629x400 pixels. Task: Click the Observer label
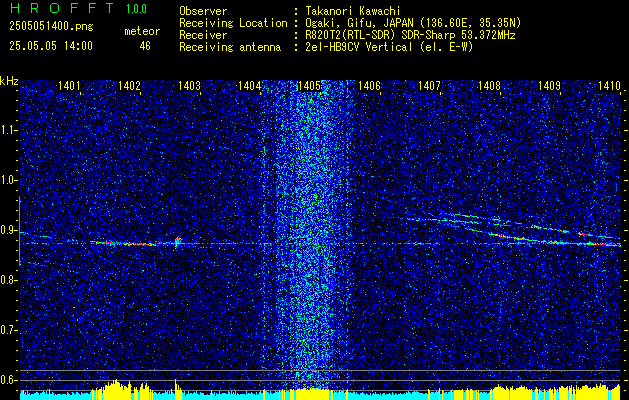[203, 11]
